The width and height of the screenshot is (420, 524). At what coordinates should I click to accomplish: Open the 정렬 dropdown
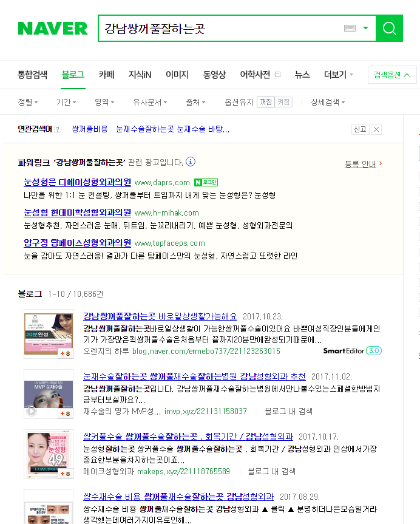point(28,102)
